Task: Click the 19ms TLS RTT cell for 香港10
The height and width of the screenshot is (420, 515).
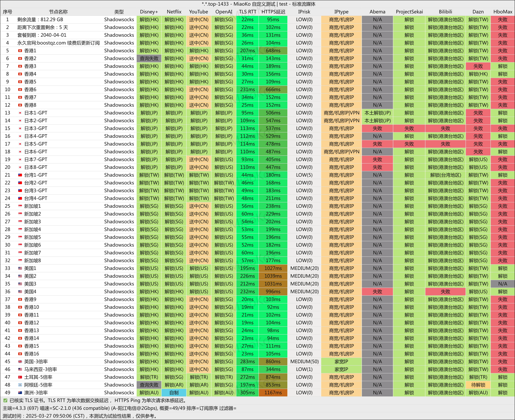Action: [x=247, y=307]
